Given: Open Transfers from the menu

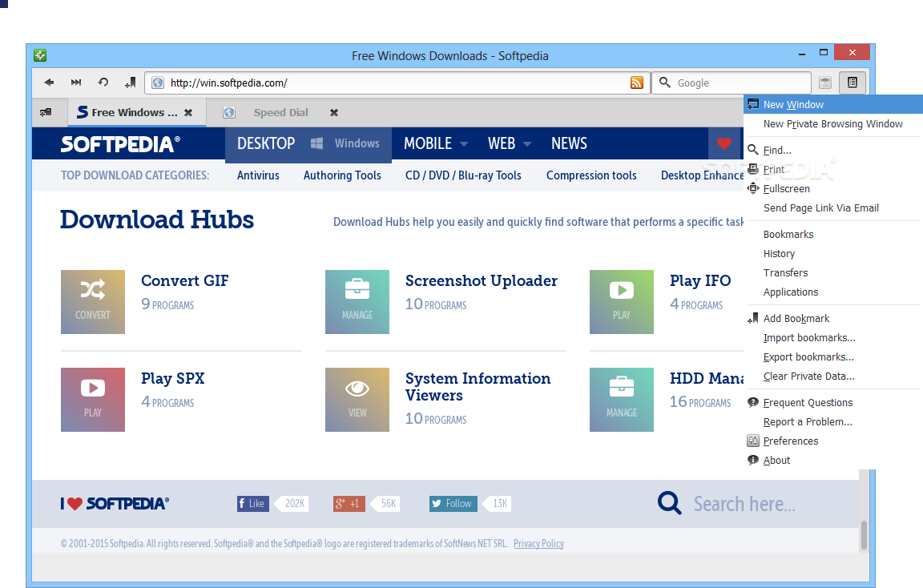Looking at the screenshot, I should pyautogui.click(x=833, y=272).
